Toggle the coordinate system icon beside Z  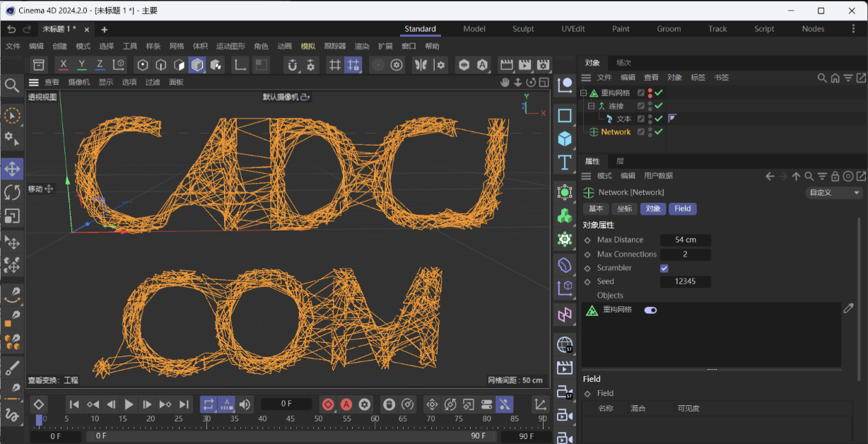coord(119,65)
